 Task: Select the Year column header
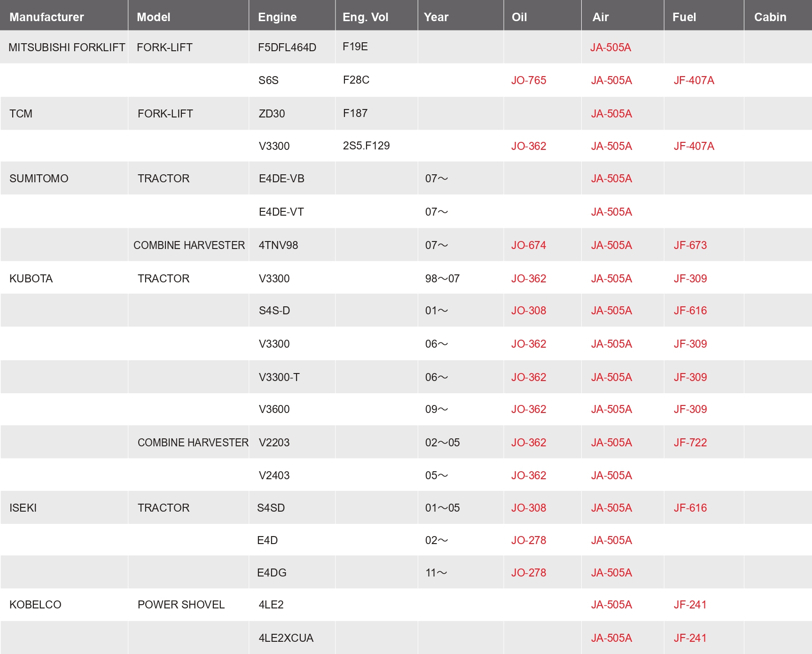coord(436,17)
